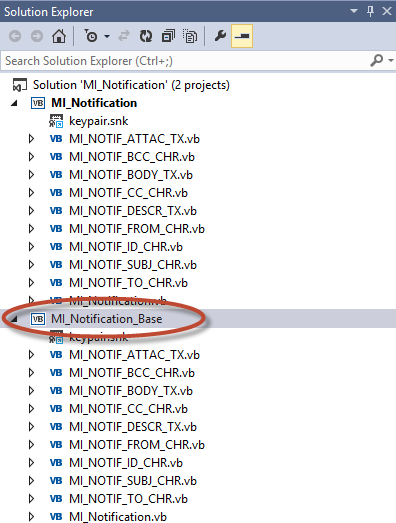The width and height of the screenshot is (396, 523).
Task: Click the key file icon of first keypair.snk
Action: point(56,121)
